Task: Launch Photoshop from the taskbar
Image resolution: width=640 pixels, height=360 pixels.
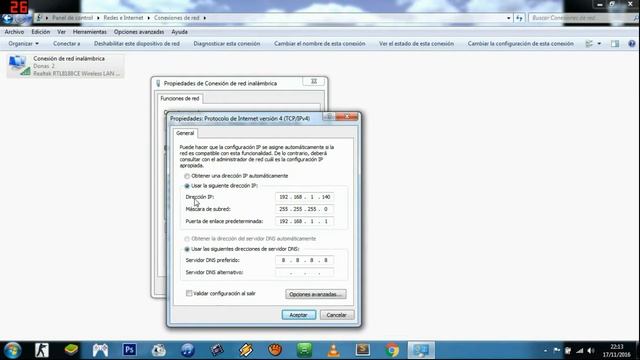Action: pos(129,350)
